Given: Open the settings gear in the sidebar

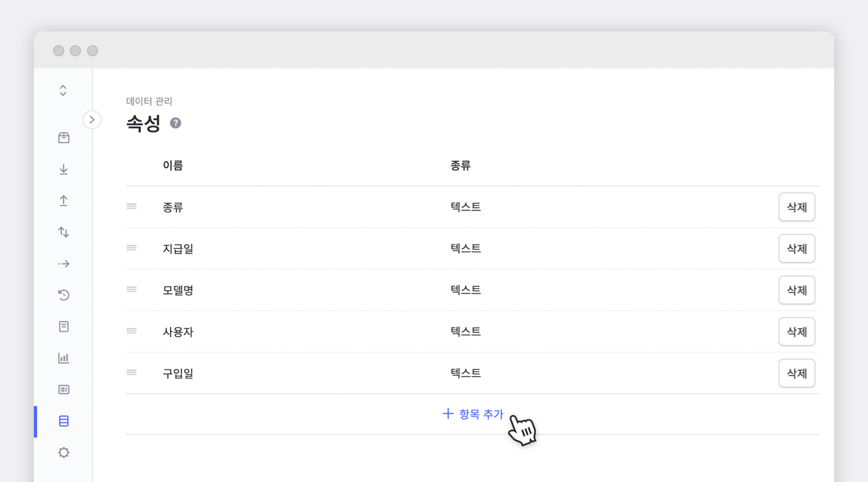Looking at the screenshot, I should tap(63, 452).
